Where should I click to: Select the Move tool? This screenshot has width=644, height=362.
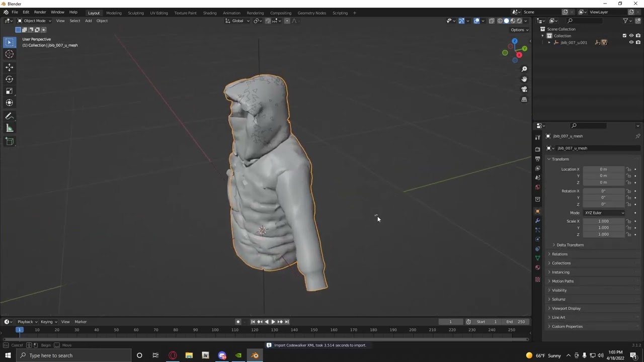[9, 67]
